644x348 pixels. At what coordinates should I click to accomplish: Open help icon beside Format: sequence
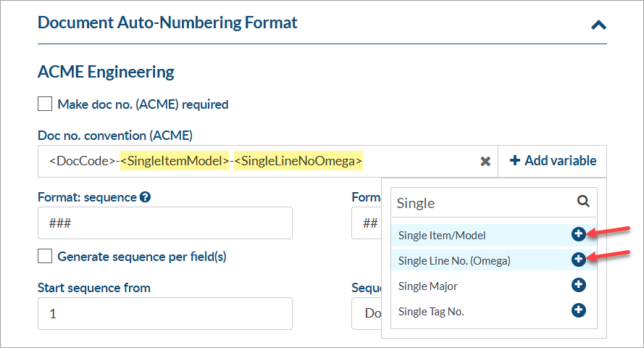146,196
